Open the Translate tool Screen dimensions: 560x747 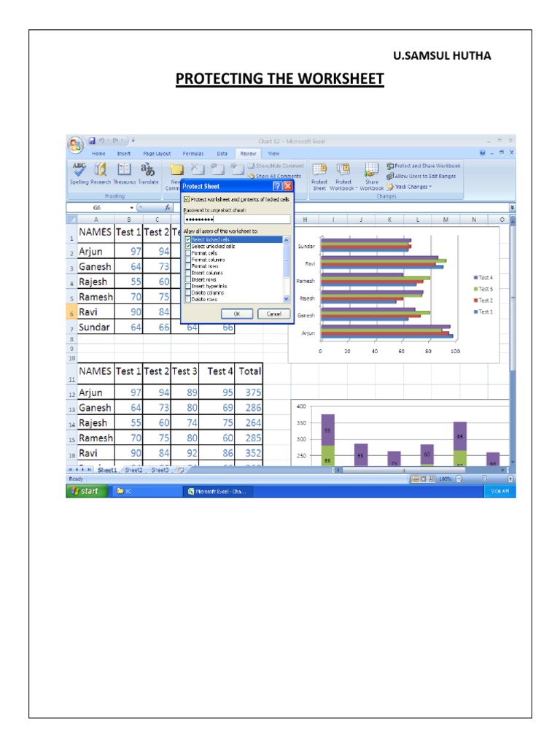[148, 174]
